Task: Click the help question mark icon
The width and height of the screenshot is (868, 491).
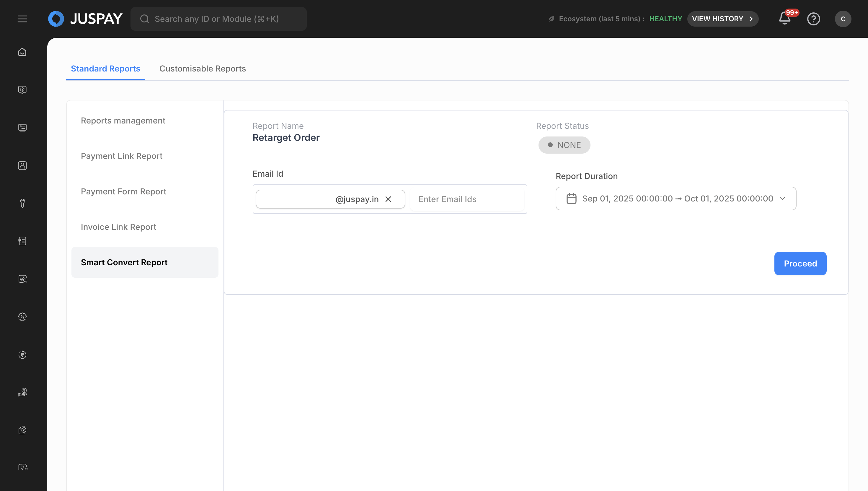Action: pyautogui.click(x=813, y=19)
